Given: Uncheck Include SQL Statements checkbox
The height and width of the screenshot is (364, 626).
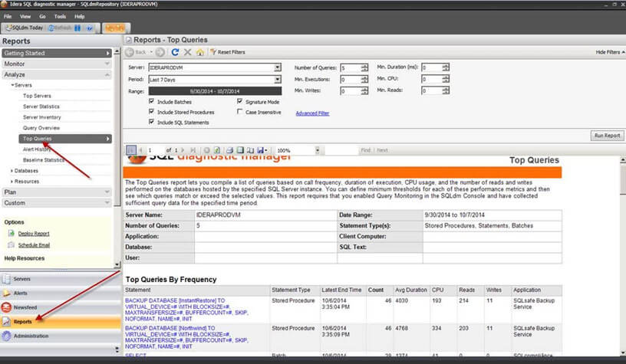Looking at the screenshot, I should tap(151, 122).
